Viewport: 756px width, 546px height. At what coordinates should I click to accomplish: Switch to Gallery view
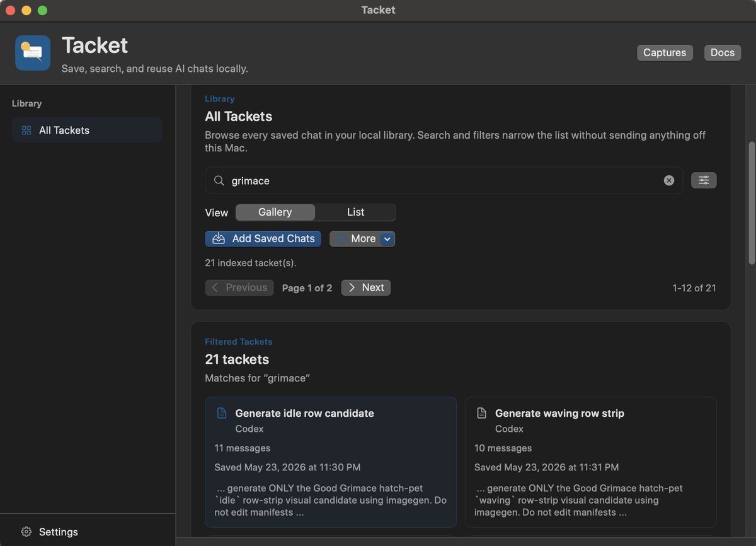pyautogui.click(x=275, y=212)
